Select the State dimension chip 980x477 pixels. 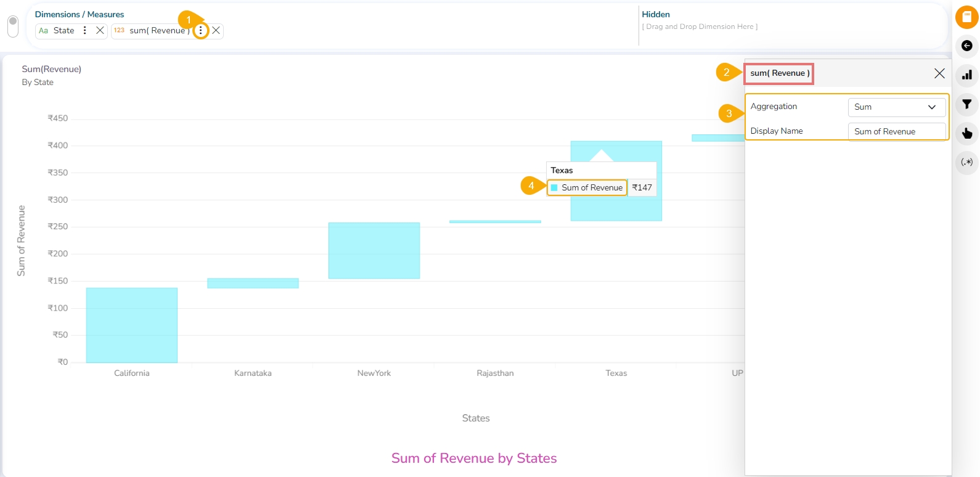click(x=63, y=30)
